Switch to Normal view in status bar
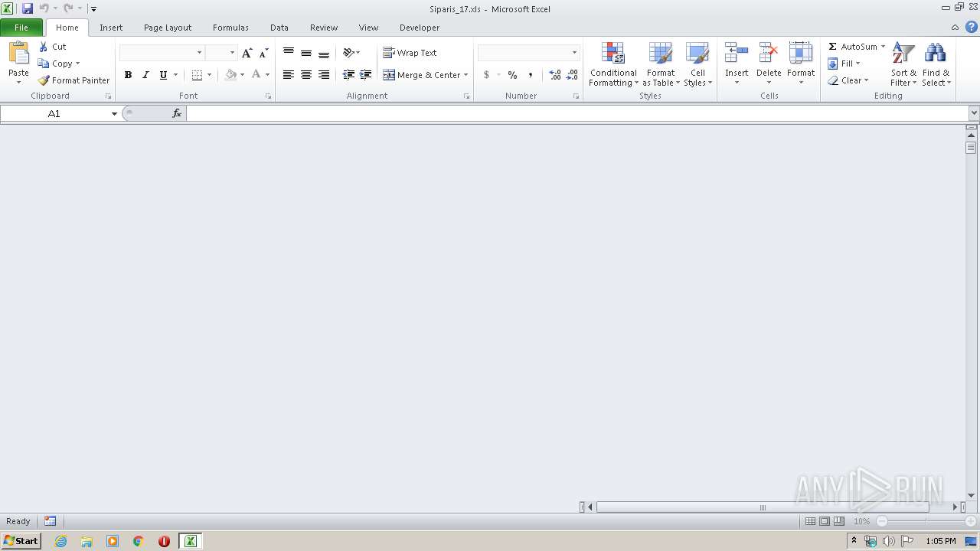Screen dimensions: 980x551 point(810,521)
